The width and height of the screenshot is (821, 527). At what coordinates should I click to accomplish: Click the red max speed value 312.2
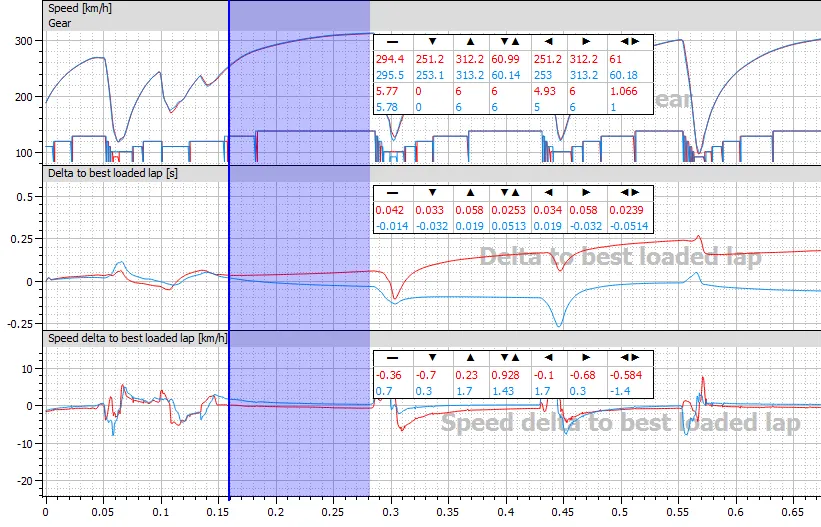point(470,59)
